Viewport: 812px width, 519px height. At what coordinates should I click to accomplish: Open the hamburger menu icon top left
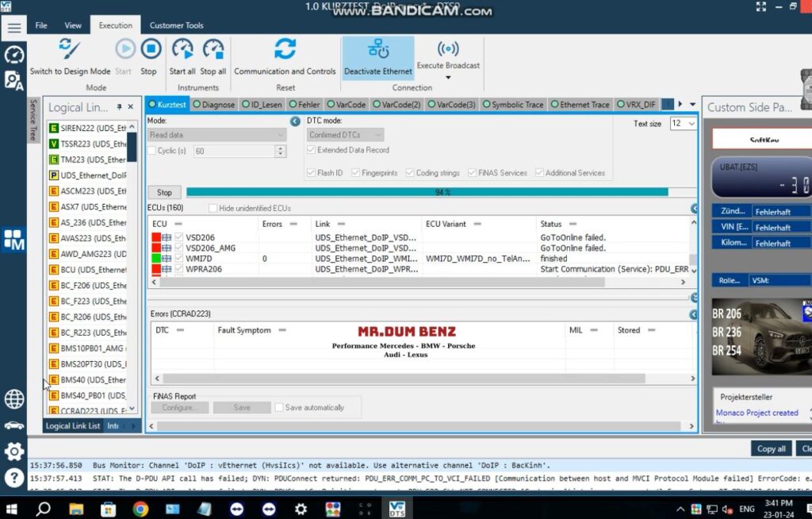tap(13, 25)
